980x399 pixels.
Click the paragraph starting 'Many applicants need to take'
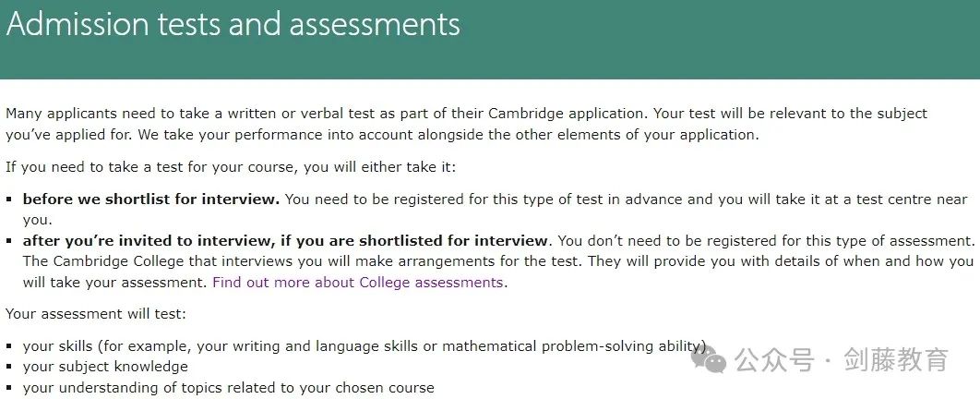[x=466, y=124]
